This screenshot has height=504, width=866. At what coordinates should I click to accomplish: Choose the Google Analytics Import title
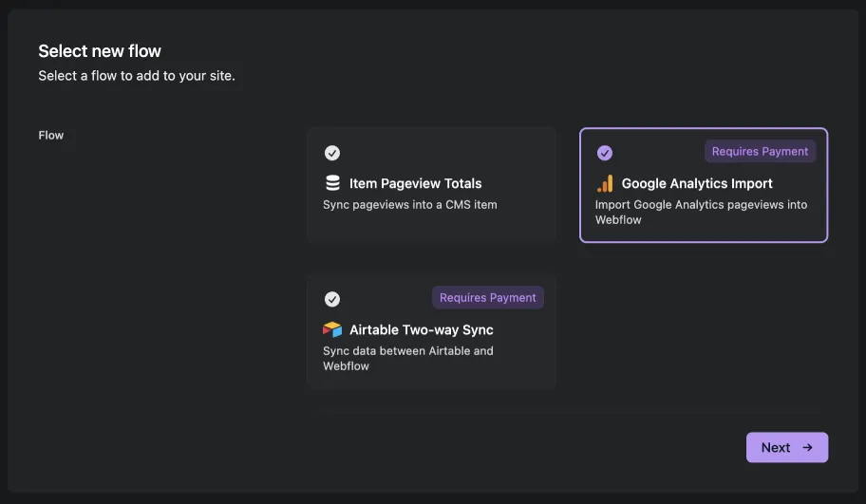coord(697,183)
